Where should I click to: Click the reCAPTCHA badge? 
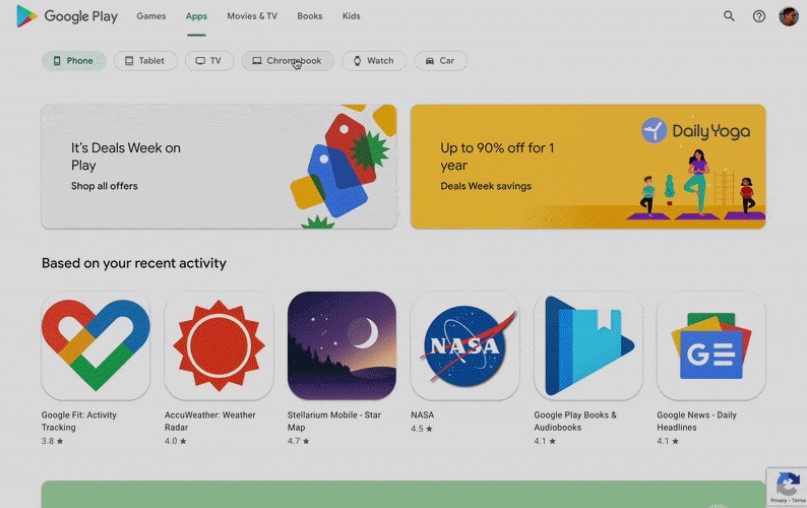[786, 486]
